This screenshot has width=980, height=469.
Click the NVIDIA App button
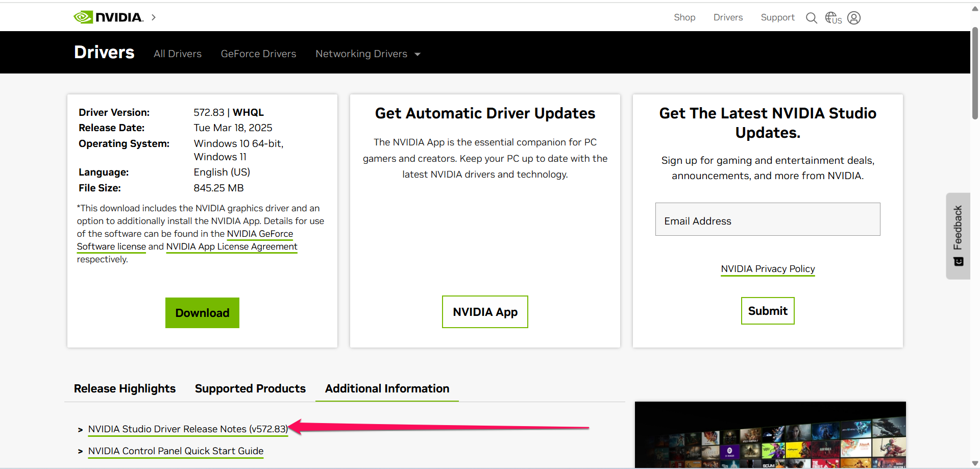485,312
